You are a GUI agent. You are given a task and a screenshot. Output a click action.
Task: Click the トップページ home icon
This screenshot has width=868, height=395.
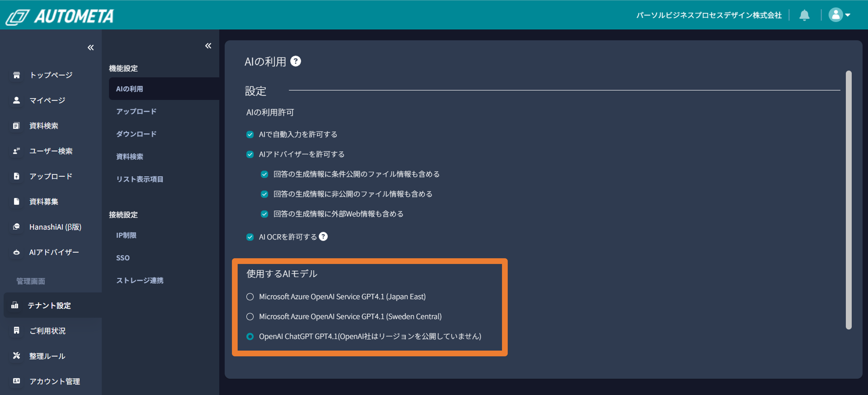point(17,75)
